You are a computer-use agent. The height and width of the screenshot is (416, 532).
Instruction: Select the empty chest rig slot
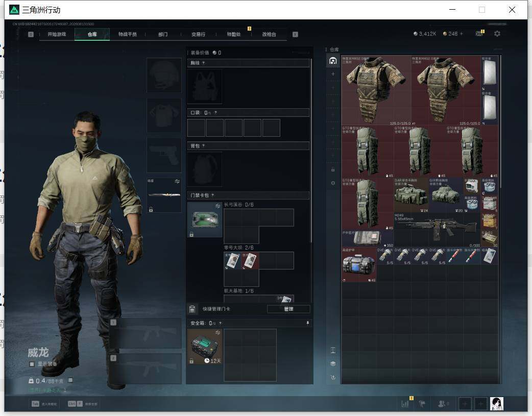click(x=205, y=87)
